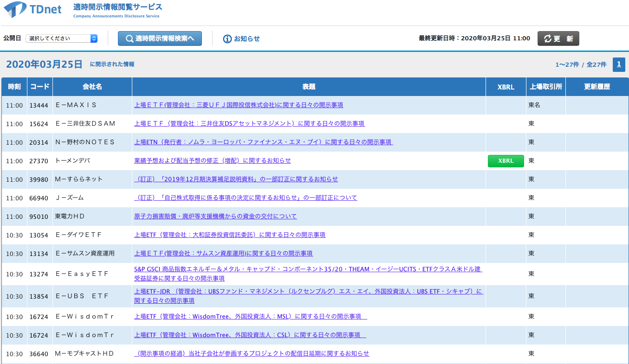Click the XBRL column header

pyautogui.click(x=506, y=87)
